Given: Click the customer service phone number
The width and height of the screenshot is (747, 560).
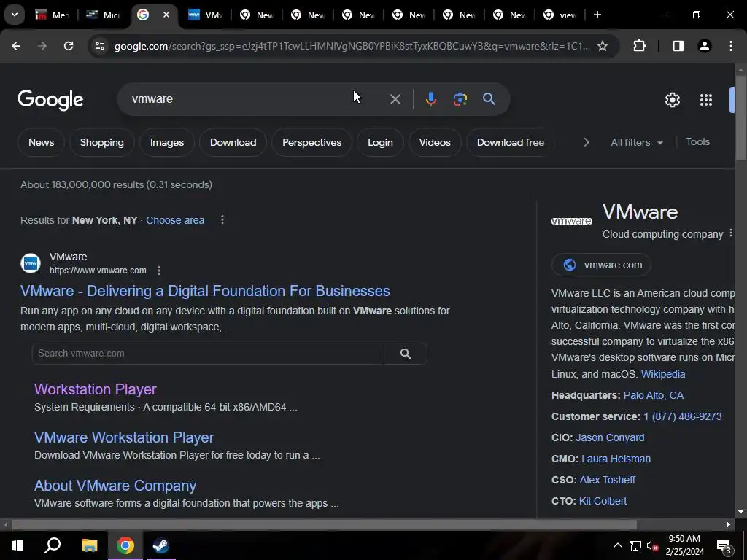Looking at the screenshot, I should click(x=682, y=416).
